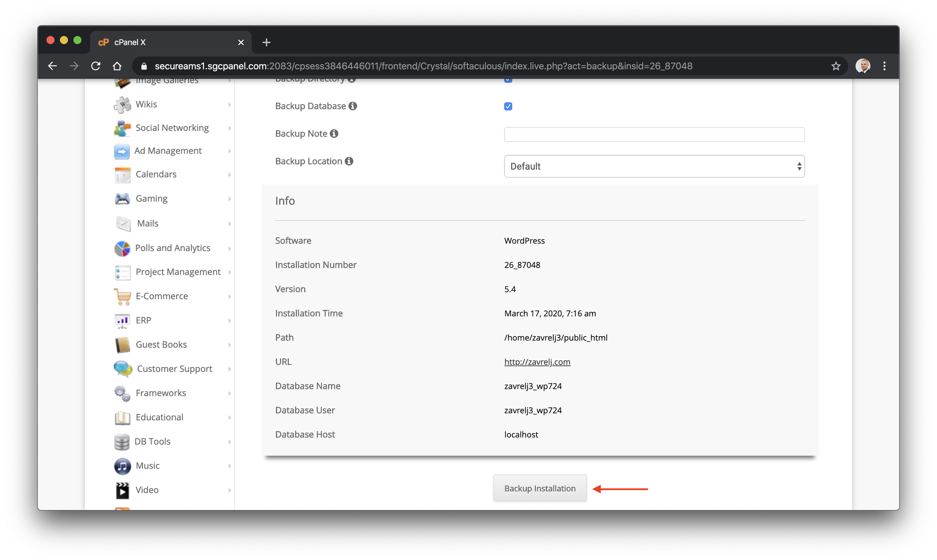
Task: Expand the E-Commerce category arrow
Action: [x=229, y=297]
